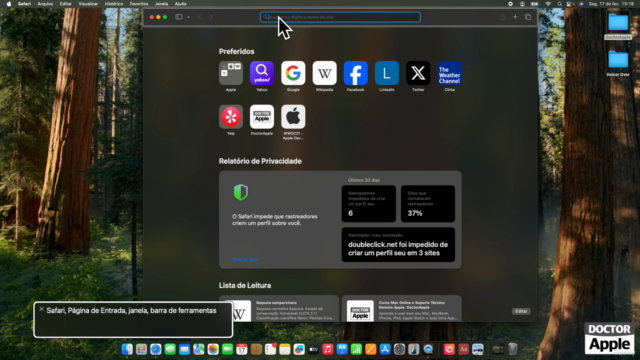Open the Voice Over desktop folder
The image size is (640, 360).
coord(618,64)
